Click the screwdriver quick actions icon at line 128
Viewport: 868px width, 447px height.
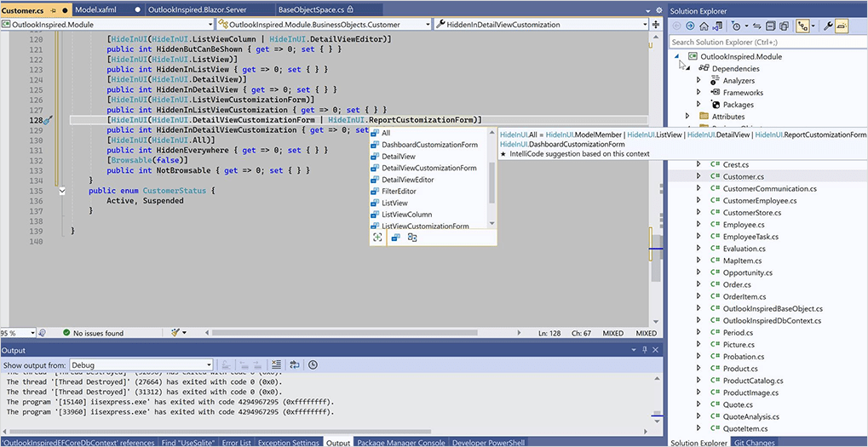(49, 121)
